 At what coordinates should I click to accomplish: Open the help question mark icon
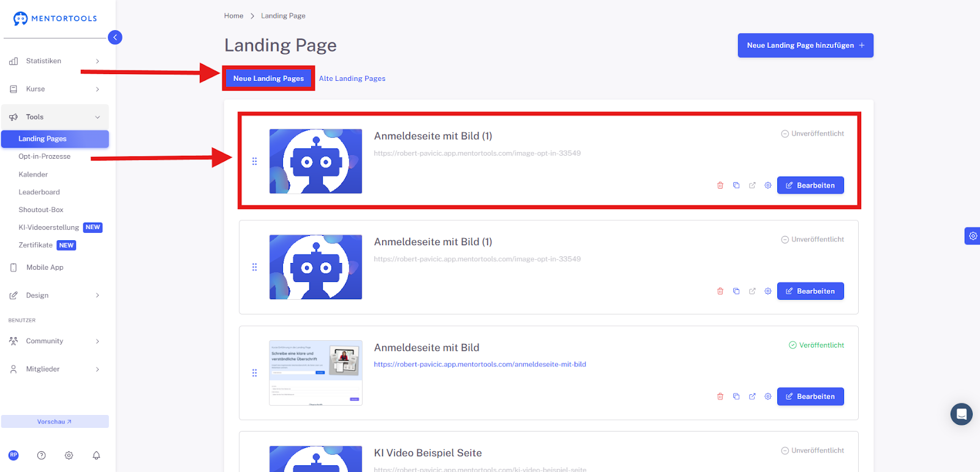42,455
